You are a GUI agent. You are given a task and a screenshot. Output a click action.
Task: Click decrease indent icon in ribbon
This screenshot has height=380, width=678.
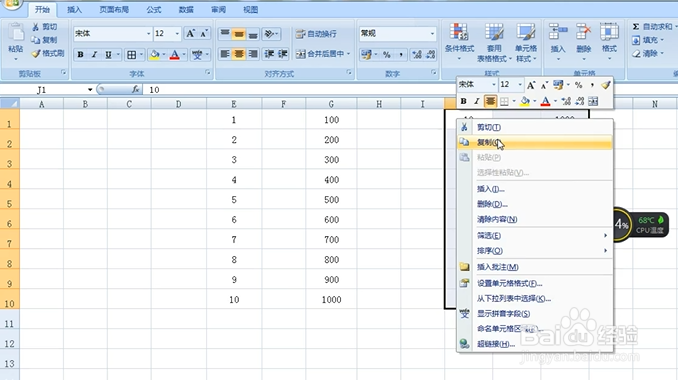click(269, 54)
